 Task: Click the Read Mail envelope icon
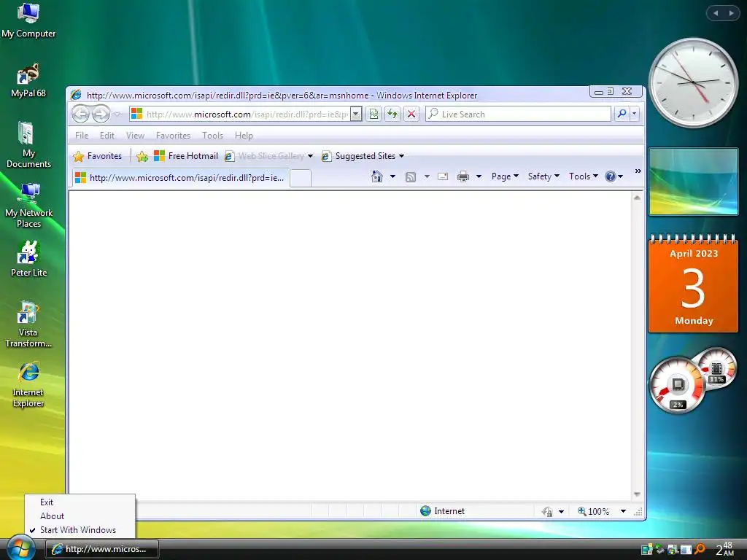click(x=443, y=176)
